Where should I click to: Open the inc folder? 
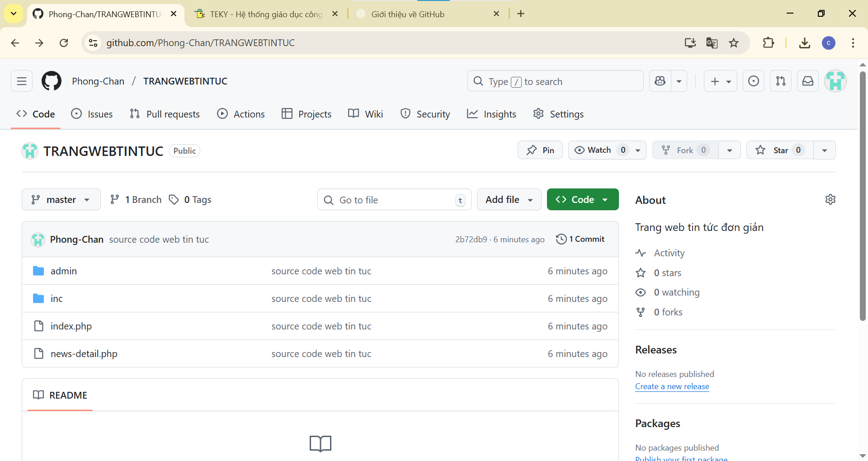(x=57, y=298)
